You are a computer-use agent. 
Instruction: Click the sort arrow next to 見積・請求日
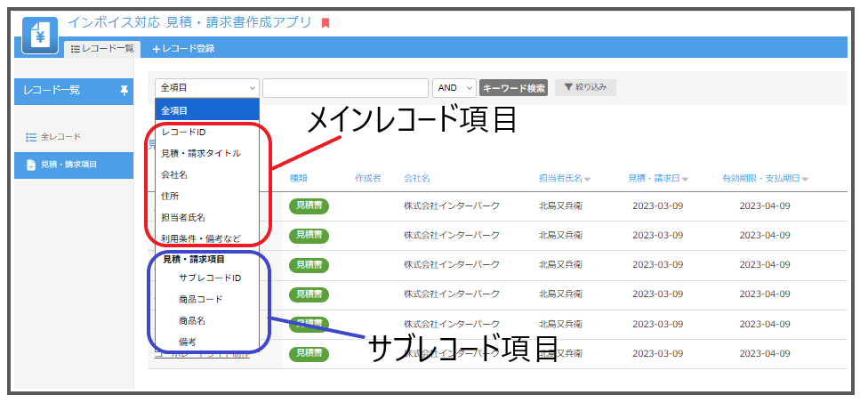pos(686,179)
